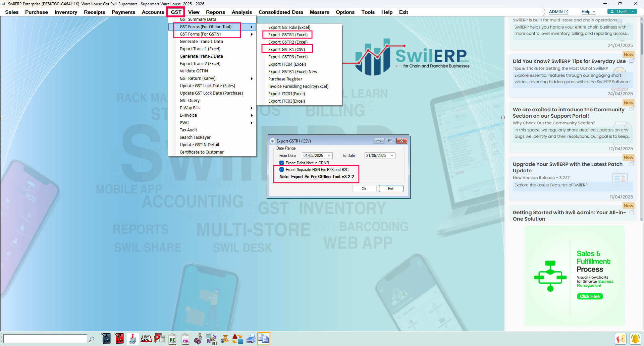
Task: Click Ok in Export GSTR1 dialog
Action: click(364, 189)
